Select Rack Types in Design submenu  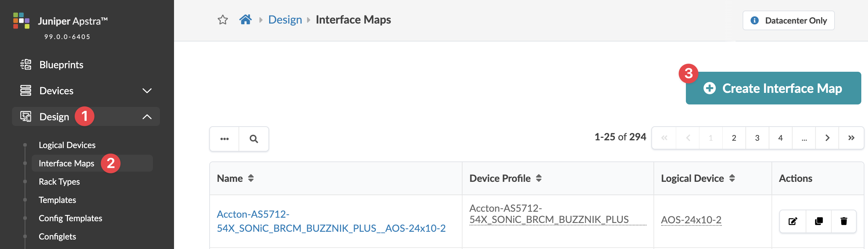59,181
